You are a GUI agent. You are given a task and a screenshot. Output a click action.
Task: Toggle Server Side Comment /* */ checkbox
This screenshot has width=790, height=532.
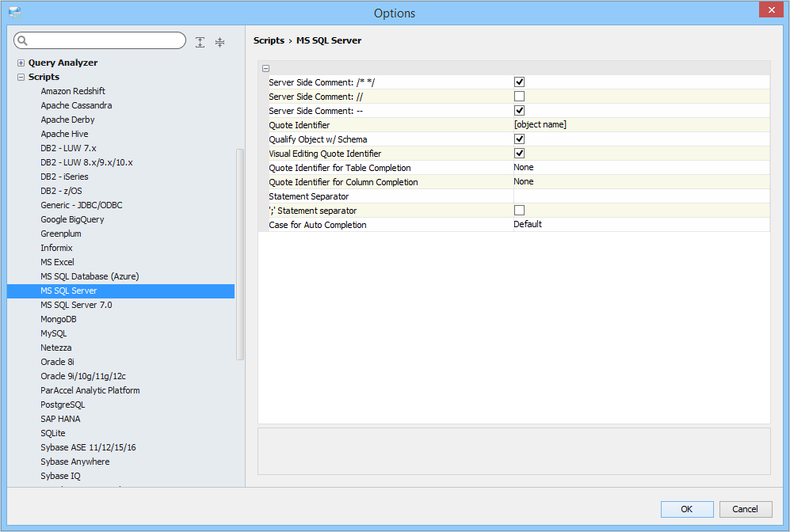pos(519,82)
